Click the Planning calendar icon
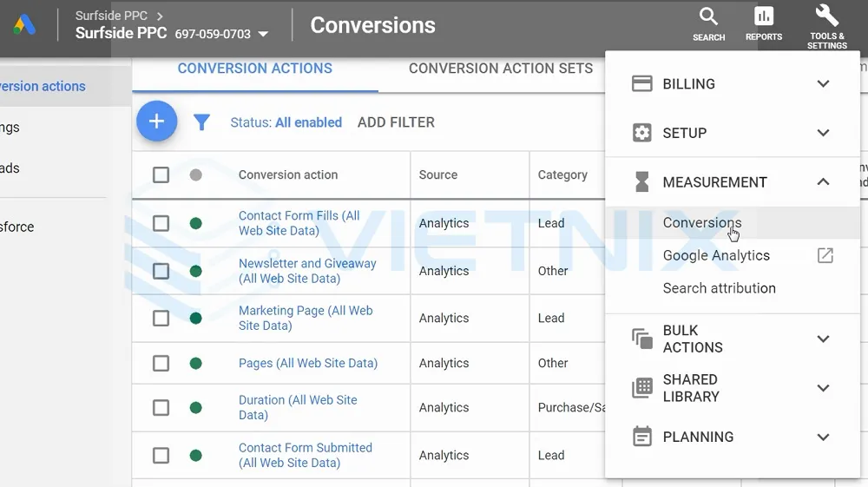Screen dimensions: 868x487 click(x=642, y=437)
